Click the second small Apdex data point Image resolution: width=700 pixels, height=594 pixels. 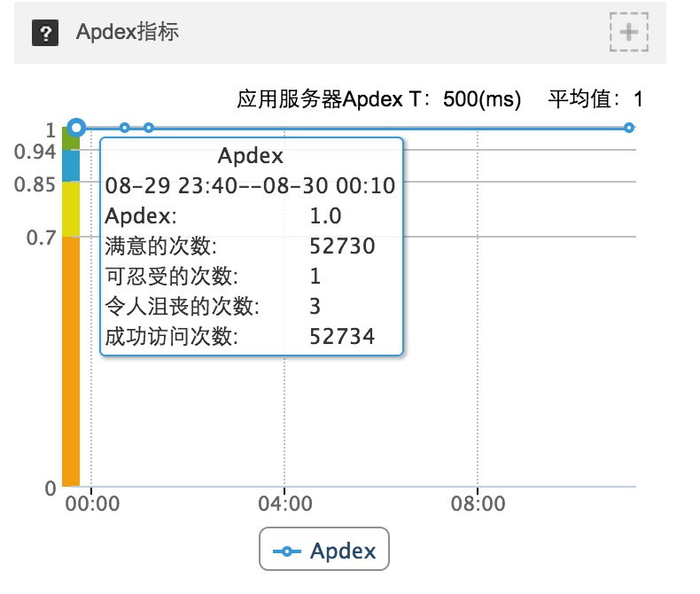pyautogui.click(x=125, y=129)
